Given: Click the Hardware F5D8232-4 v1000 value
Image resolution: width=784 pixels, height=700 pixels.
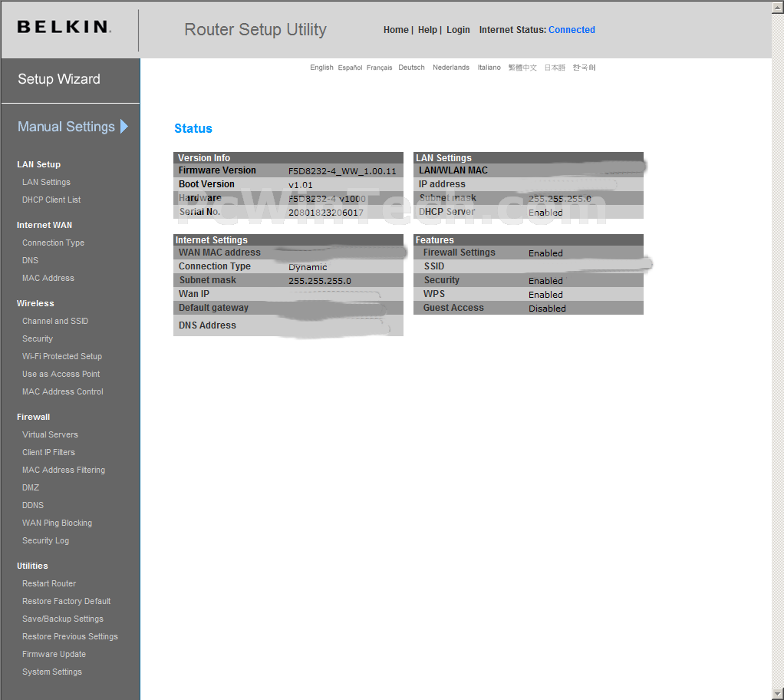Looking at the screenshot, I should pyautogui.click(x=327, y=199).
